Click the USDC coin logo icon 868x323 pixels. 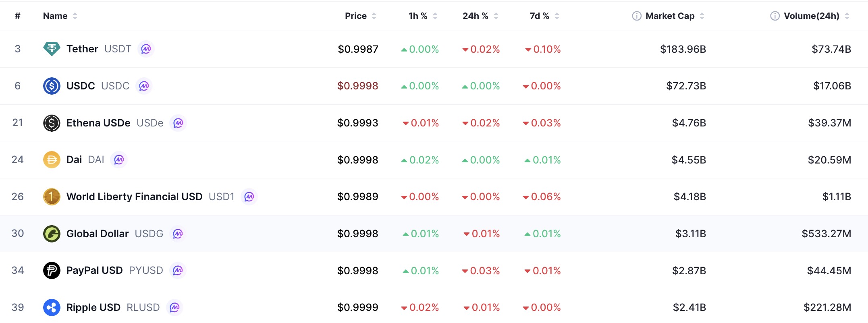[x=52, y=86]
